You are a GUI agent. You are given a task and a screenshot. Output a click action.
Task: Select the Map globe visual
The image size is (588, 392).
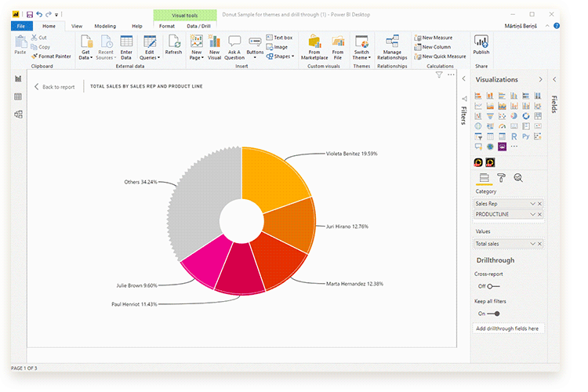pyautogui.click(x=477, y=126)
